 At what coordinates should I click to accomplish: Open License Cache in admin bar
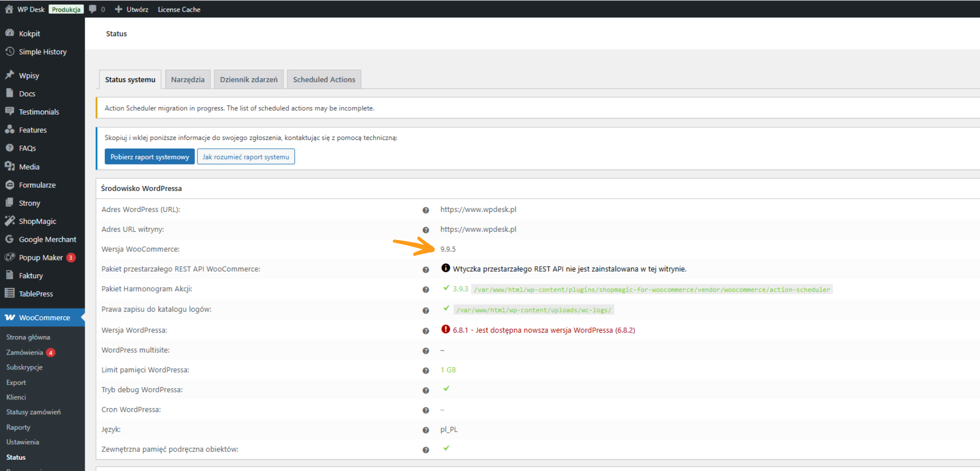click(179, 9)
